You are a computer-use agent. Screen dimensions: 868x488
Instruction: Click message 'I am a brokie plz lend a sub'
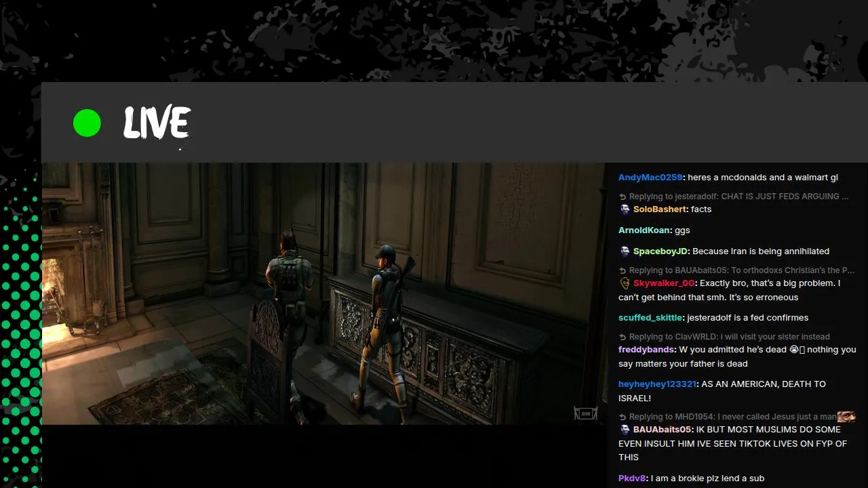click(x=707, y=479)
